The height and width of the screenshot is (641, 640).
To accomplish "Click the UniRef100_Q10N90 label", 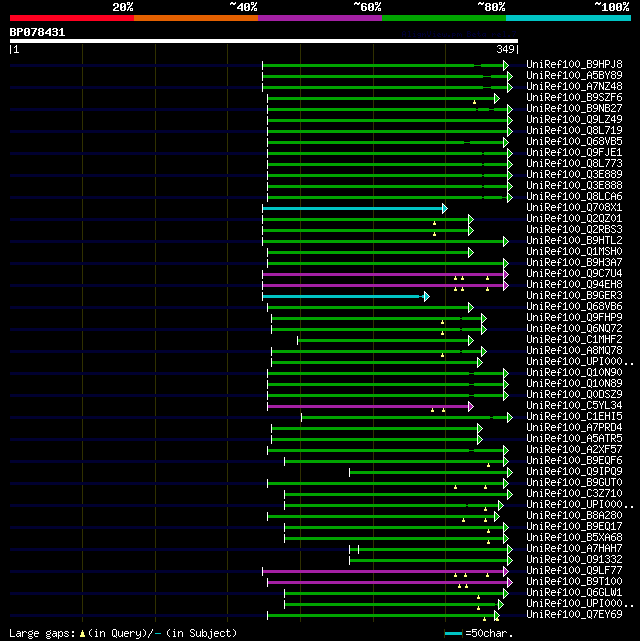I will (574, 373).
